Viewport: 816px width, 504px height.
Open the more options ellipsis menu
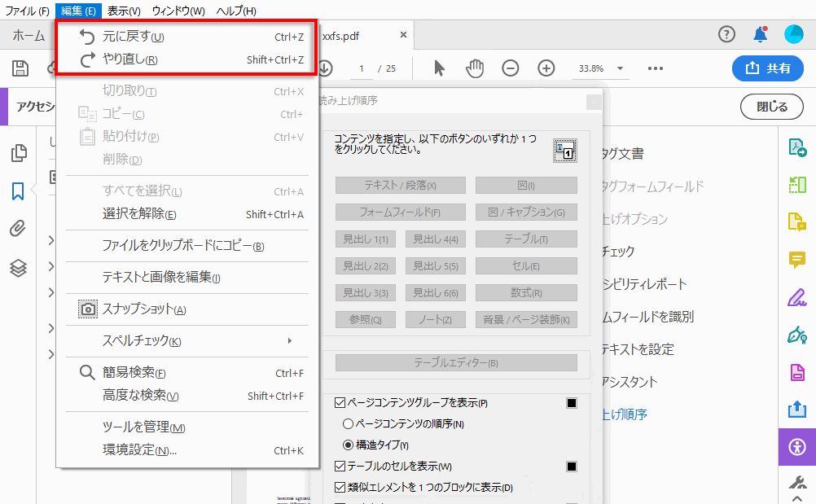pyautogui.click(x=656, y=68)
